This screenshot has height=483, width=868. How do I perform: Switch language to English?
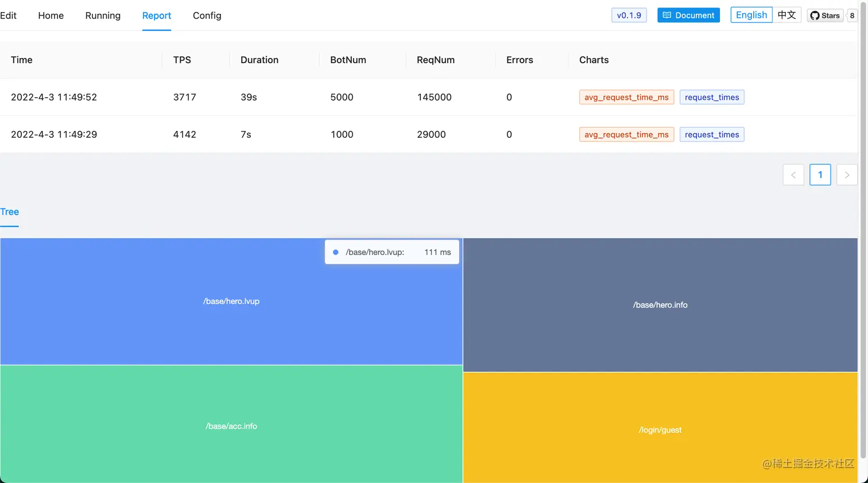pos(751,15)
